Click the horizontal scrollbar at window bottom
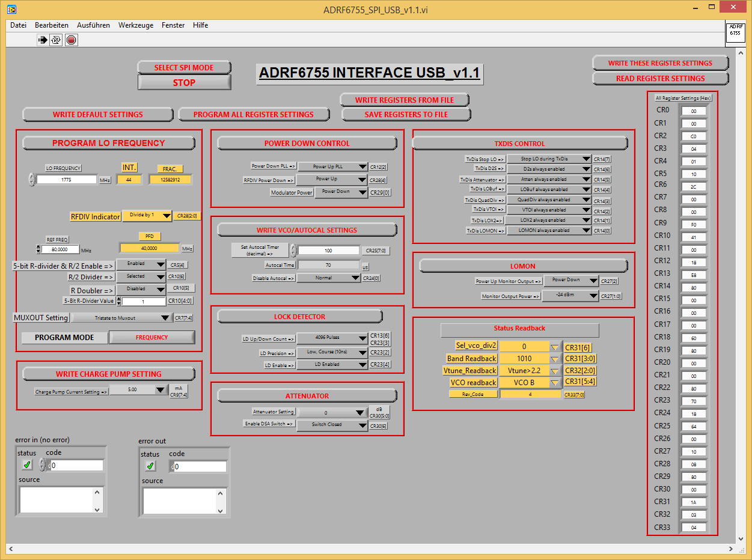 370,549
